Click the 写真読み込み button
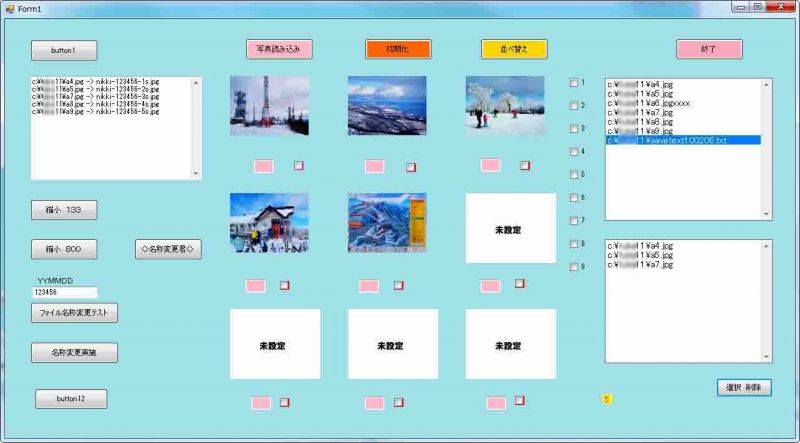The width and height of the screenshot is (800, 443). tap(279, 49)
